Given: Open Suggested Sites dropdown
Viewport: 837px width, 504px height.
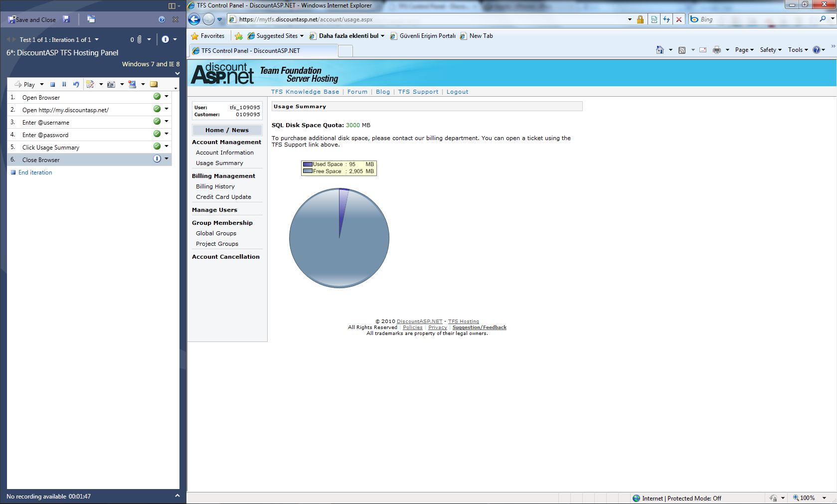Looking at the screenshot, I should click(x=276, y=36).
